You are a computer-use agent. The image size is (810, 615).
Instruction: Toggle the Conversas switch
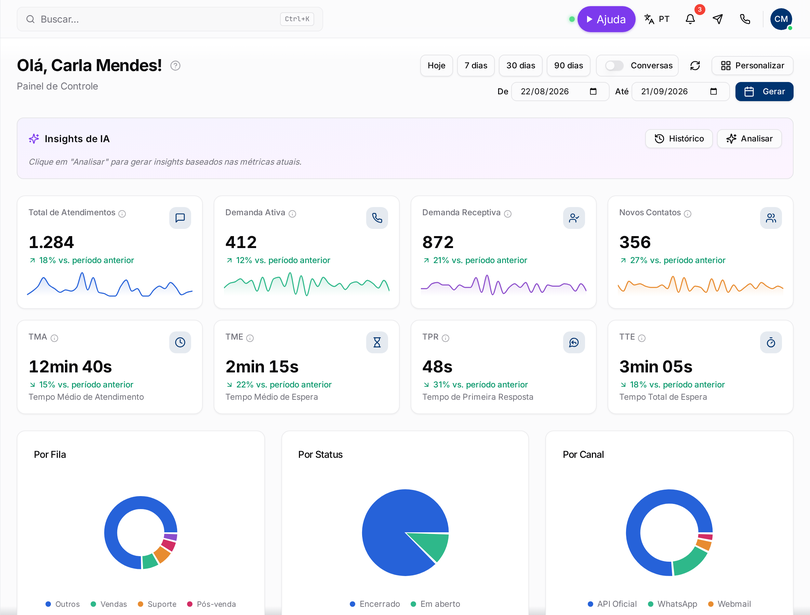tap(614, 66)
